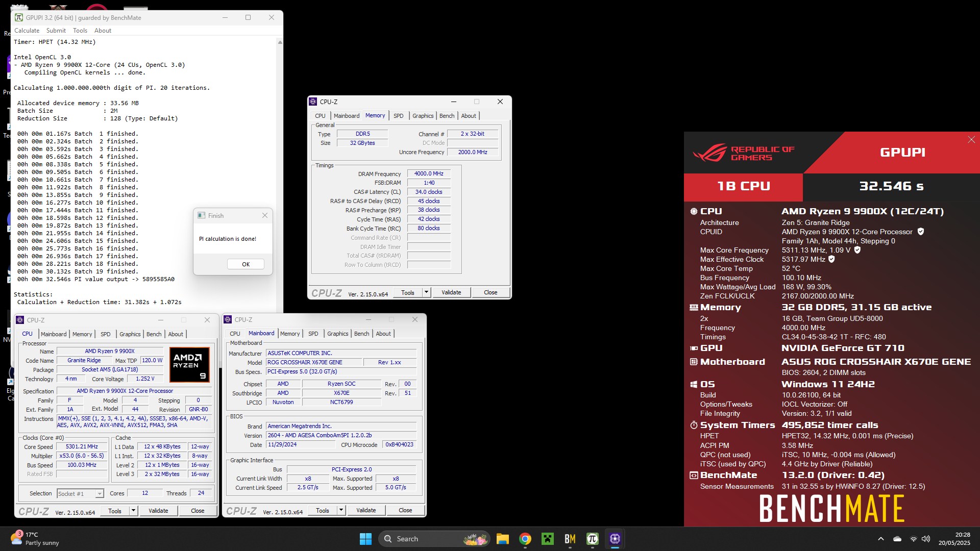Switch to CPU tab in CPU-Z Memory window
Screen dimensions: 980x551
coord(320,116)
